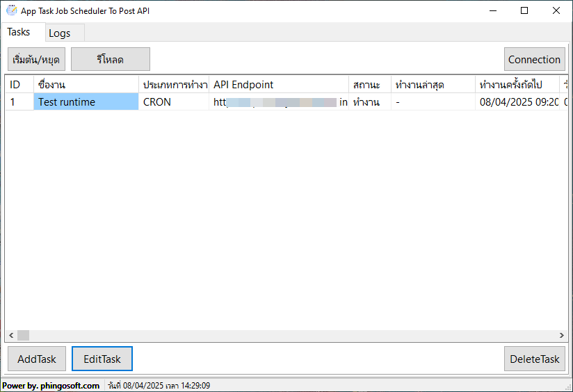Viewport: 573px width, 392px height.
Task: Click the DeleteTask button
Action: [x=534, y=359]
